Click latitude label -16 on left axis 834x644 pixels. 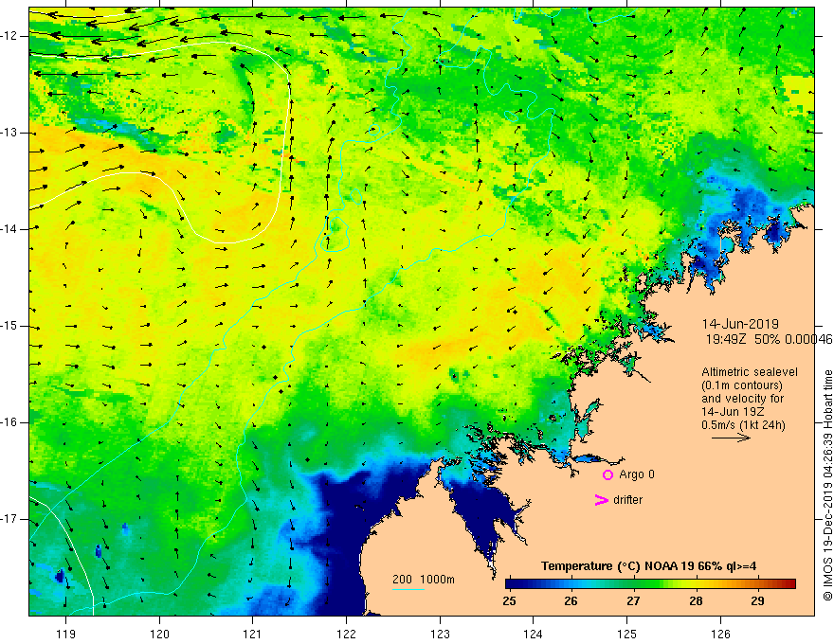click(9, 422)
